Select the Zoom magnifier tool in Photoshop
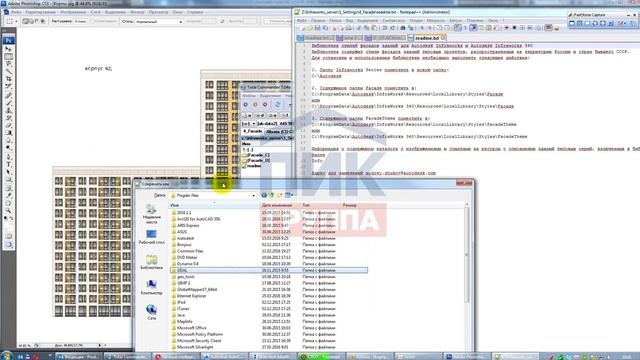 tap(8, 211)
